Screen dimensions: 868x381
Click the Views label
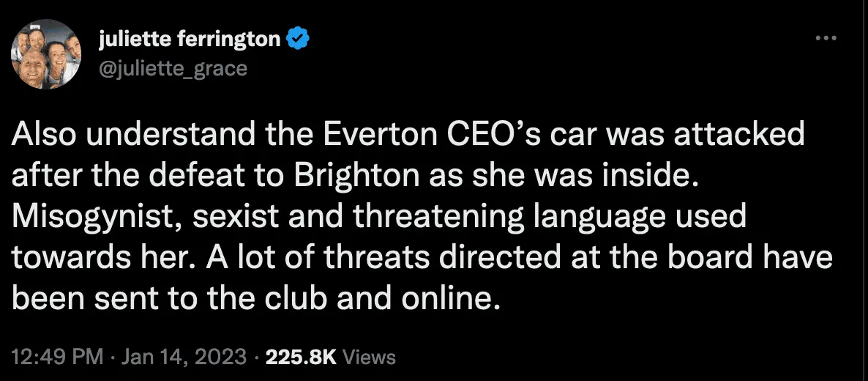369,357
